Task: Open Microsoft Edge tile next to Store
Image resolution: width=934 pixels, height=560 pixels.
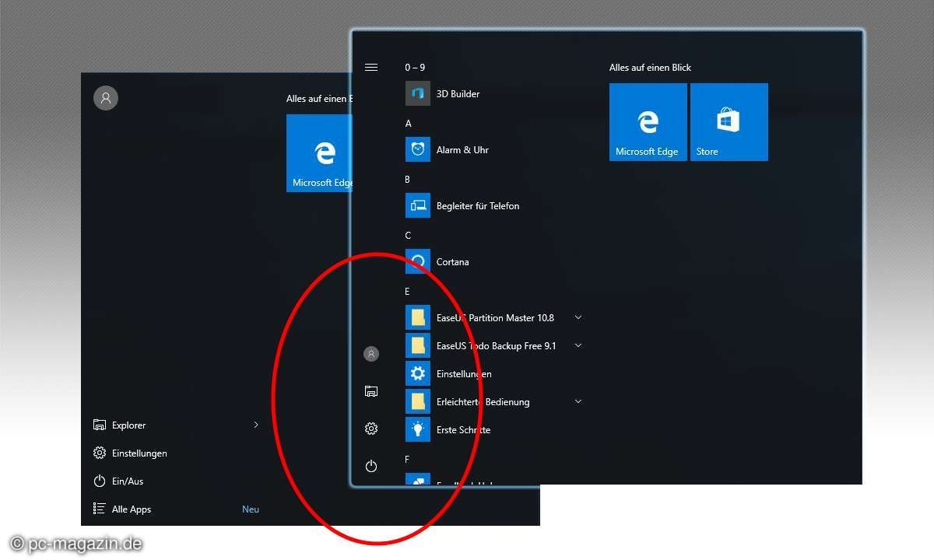Action: point(648,122)
